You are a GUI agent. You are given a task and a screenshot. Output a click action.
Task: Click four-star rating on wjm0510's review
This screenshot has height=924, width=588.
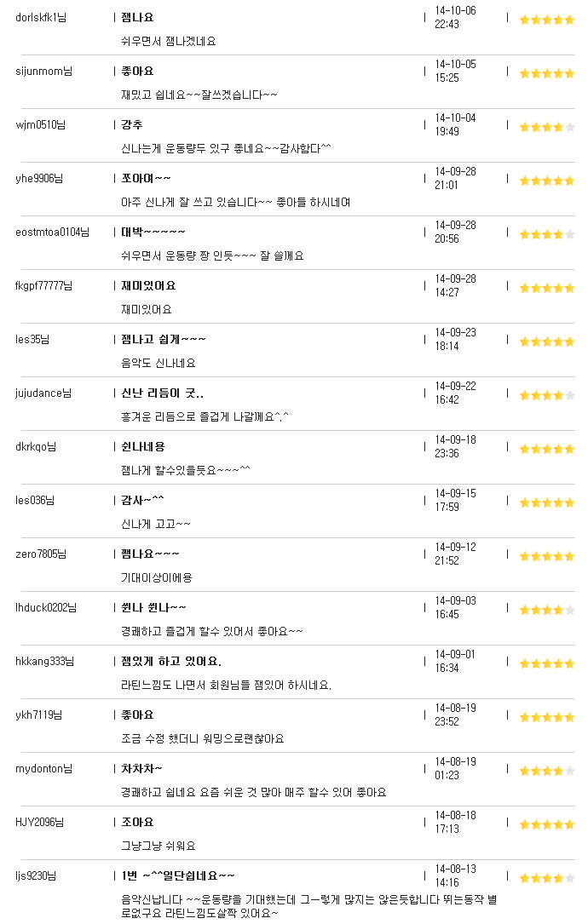tap(547, 127)
